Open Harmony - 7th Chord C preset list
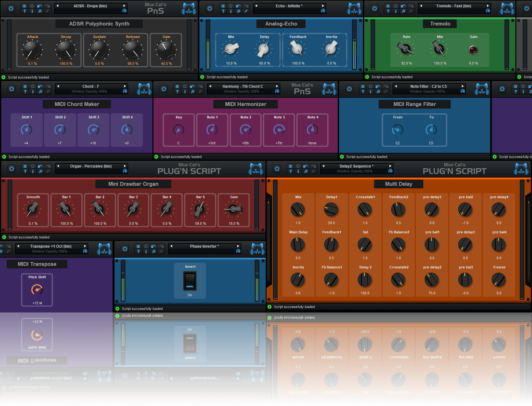This screenshot has width=532, height=406. pos(243,86)
